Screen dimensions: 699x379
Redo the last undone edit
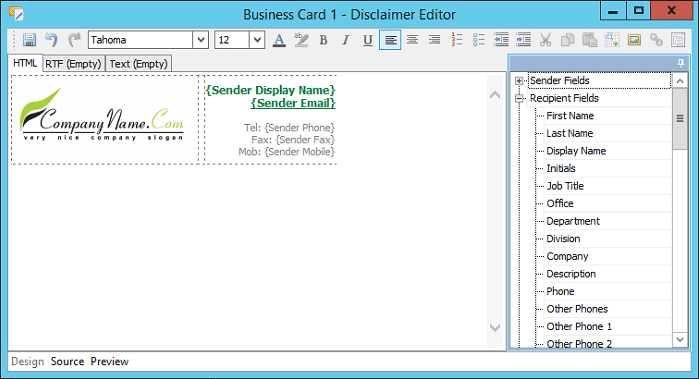pos(74,40)
